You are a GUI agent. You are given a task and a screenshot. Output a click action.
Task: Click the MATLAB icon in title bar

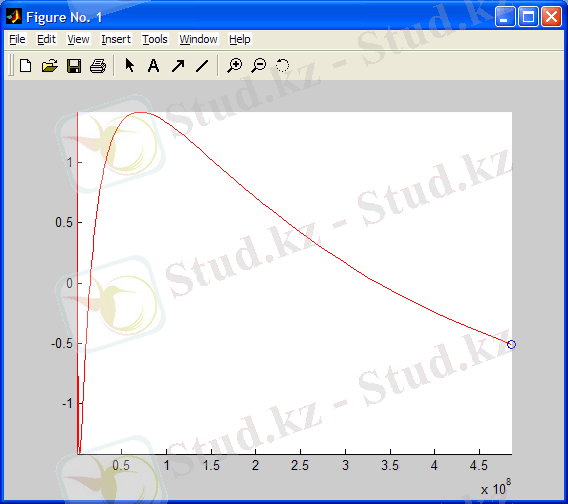coord(14,16)
